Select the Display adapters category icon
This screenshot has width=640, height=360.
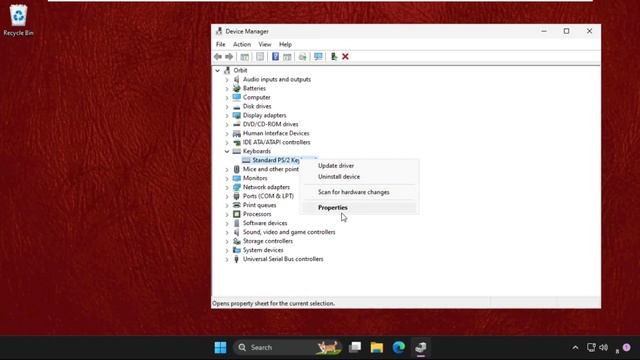[x=236, y=115]
